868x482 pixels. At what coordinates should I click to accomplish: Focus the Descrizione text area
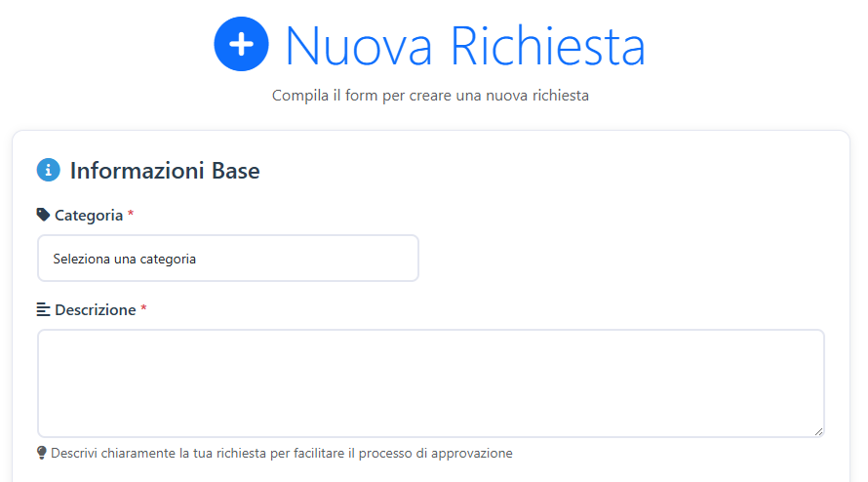tap(430, 382)
